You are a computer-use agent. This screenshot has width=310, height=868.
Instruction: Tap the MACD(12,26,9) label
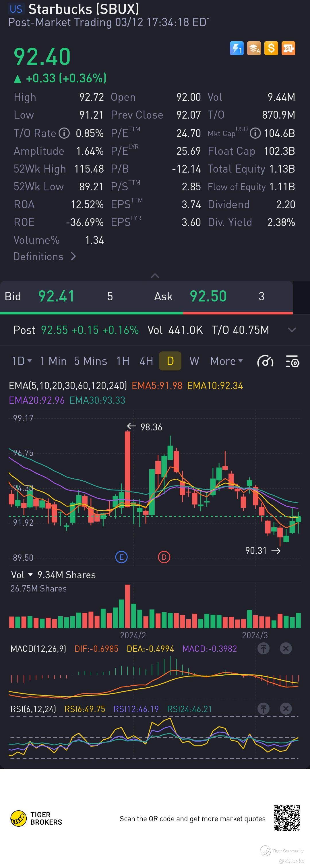[x=39, y=649]
